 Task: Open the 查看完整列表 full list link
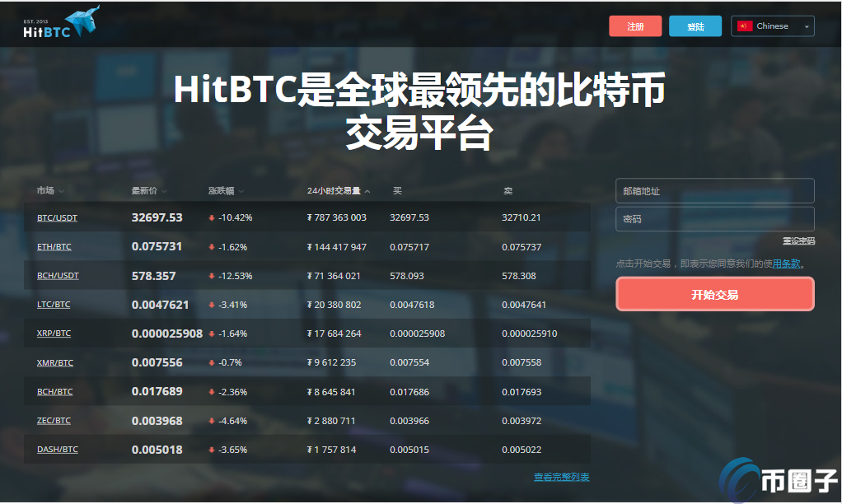(x=561, y=477)
